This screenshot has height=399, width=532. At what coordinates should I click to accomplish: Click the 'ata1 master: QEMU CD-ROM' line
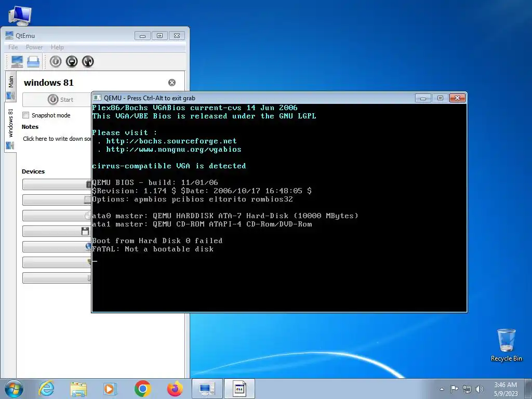(202, 224)
